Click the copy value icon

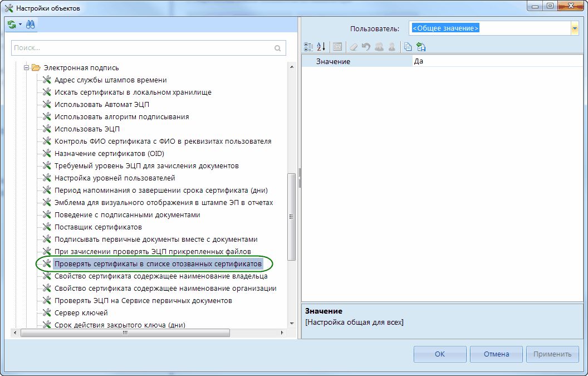pyautogui.click(x=408, y=47)
